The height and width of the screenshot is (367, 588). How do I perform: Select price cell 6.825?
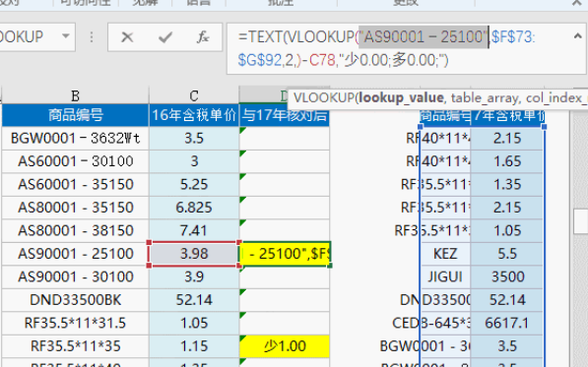[194, 208]
